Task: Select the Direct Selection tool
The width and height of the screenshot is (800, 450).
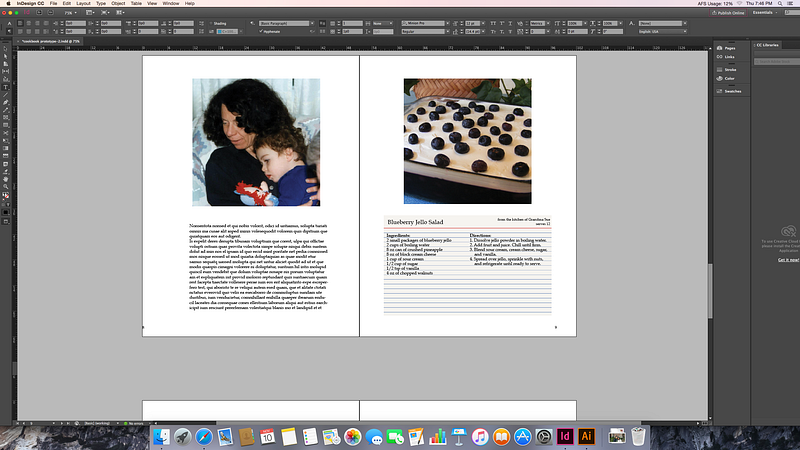Action: pos(6,57)
